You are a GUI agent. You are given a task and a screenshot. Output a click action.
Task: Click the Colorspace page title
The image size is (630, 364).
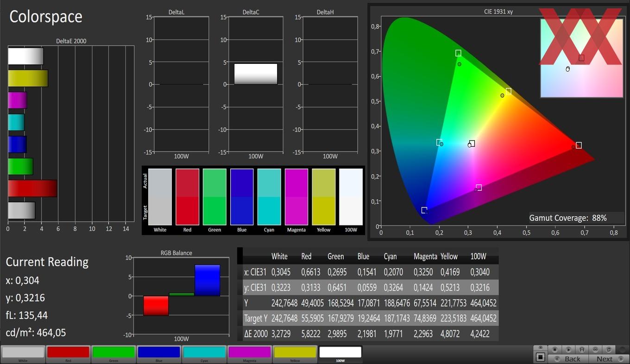[x=46, y=17]
